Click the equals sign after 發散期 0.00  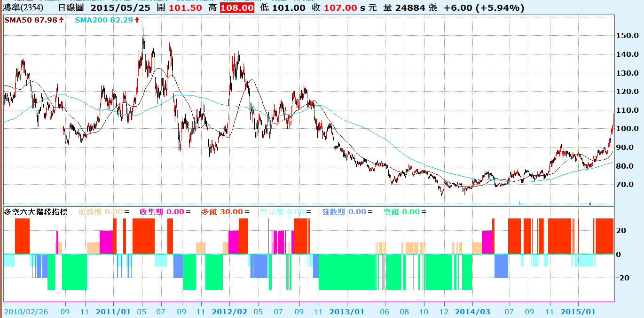pos(370,212)
